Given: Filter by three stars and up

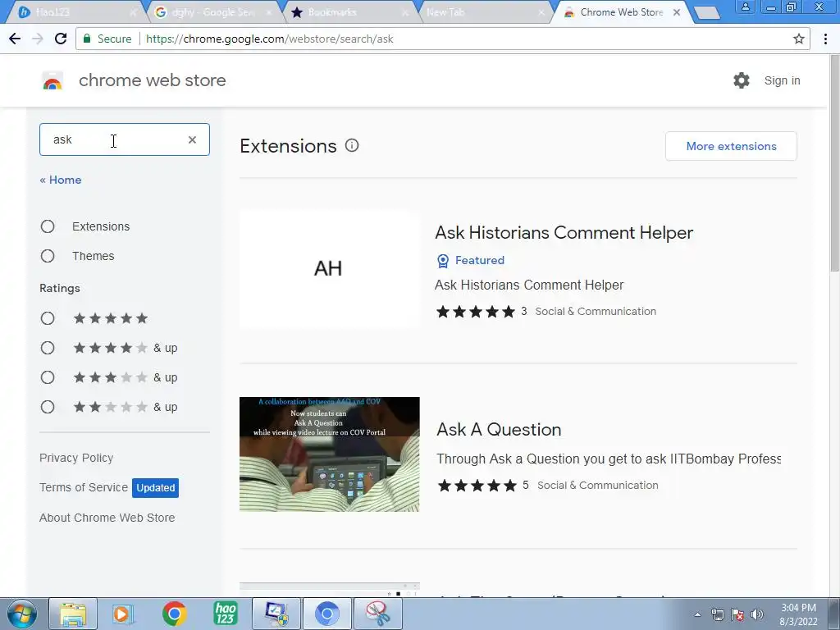Looking at the screenshot, I should tap(48, 377).
